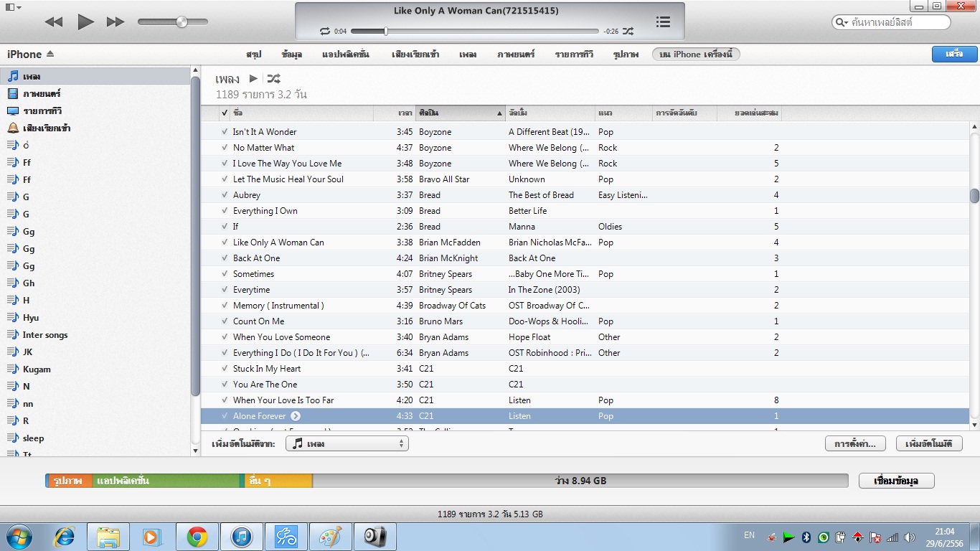
Task: Shuffle songs with the icon beside the เพลง heading
Action: point(273,79)
